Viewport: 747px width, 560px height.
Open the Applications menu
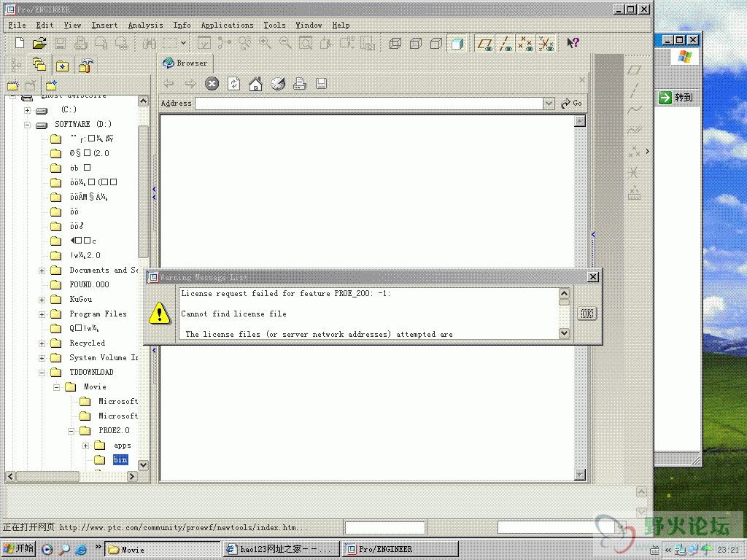(228, 26)
